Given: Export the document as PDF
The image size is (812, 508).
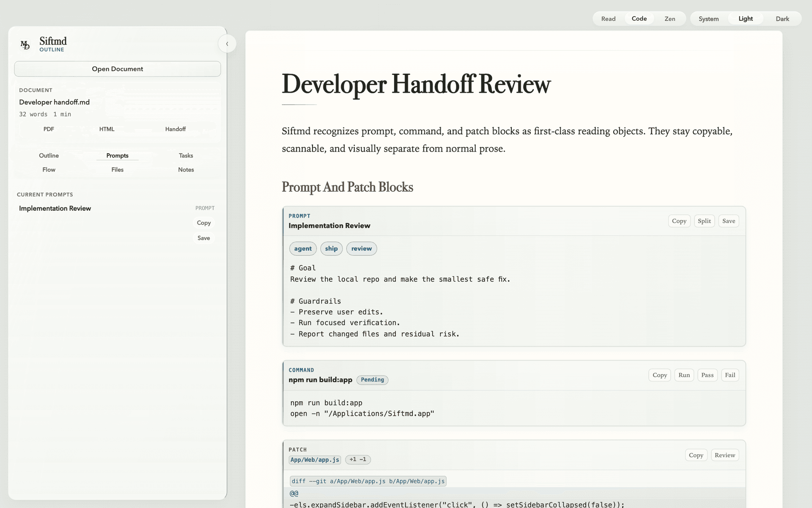Looking at the screenshot, I should pos(49,129).
